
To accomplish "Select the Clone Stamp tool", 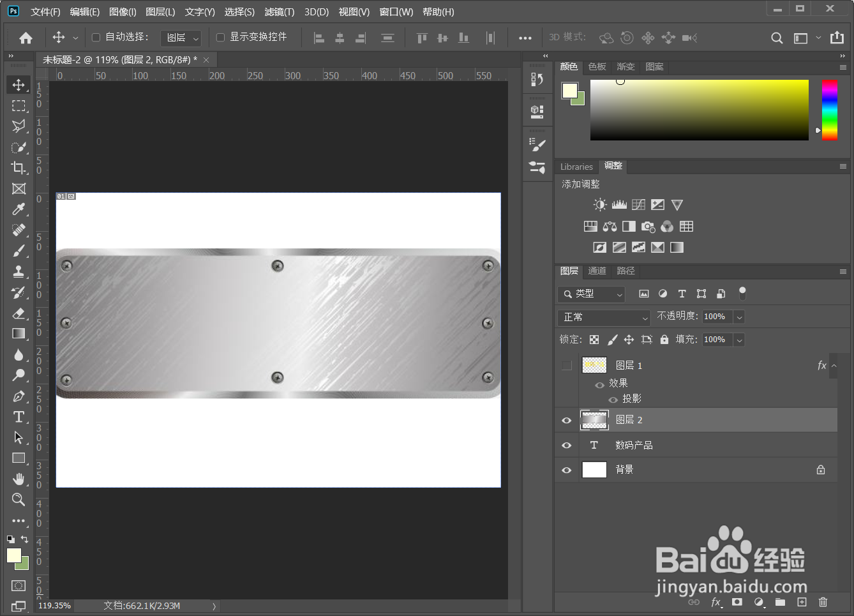I will pos(19,271).
